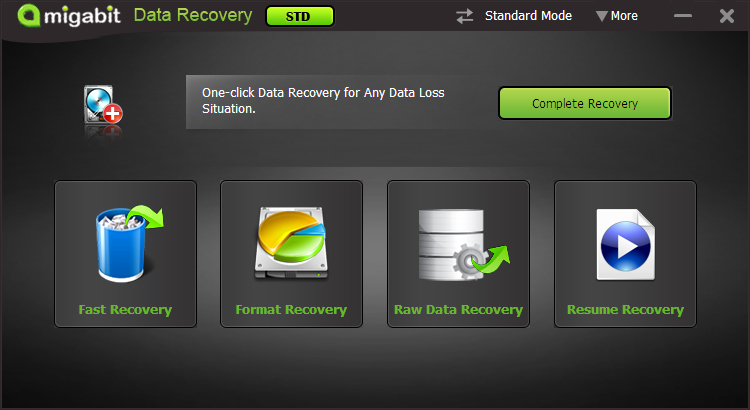The width and height of the screenshot is (750, 410).
Task: Minimize the Amigabit window
Action: (x=683, y=16)
